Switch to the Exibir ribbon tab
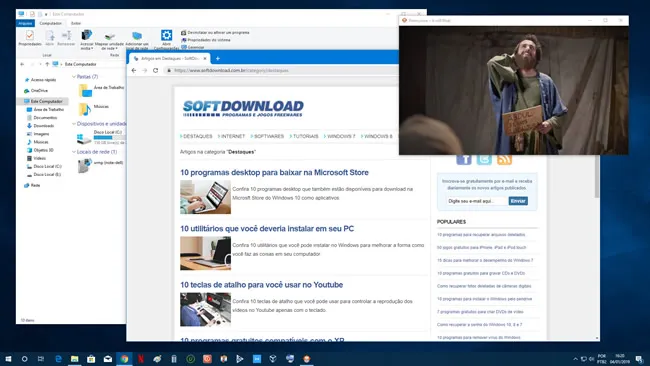Image resolution: width=650 pixels, height=366 pixels. click(76, 23)
